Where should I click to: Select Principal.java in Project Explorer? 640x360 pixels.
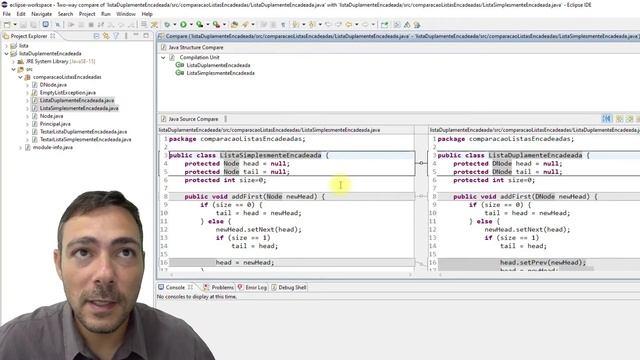(x=55, y=124)
